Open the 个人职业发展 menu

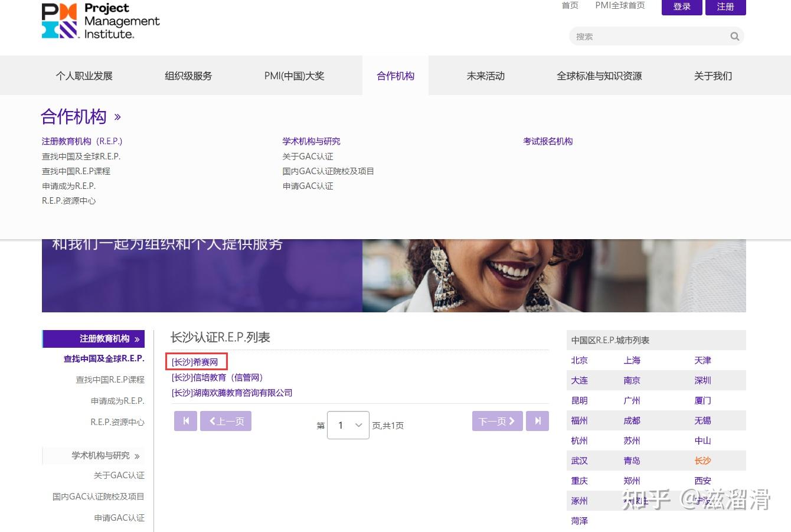pos(83,76)
